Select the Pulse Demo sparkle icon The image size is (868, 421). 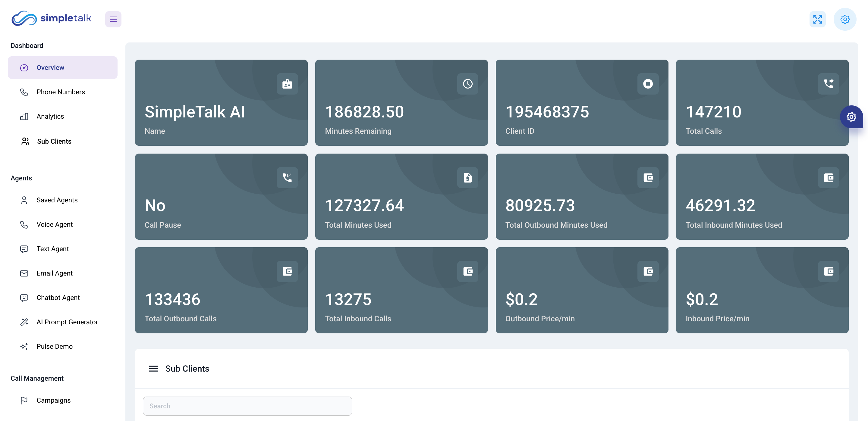point(25,346)
